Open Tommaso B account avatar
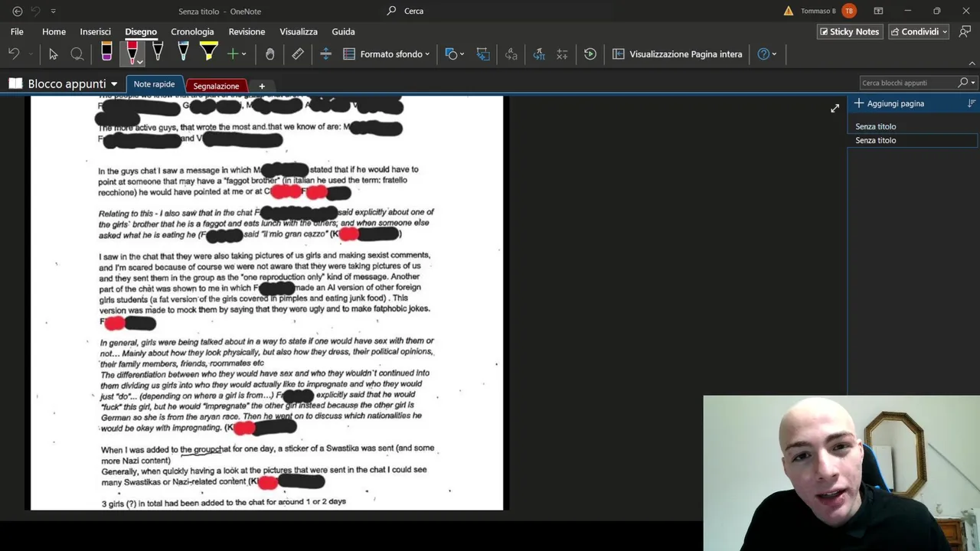 tap(849, 11)
